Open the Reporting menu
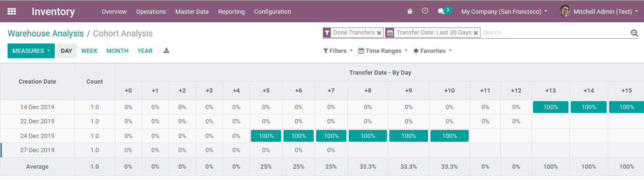The image size is (644, 180). click(x=232, y=11)
